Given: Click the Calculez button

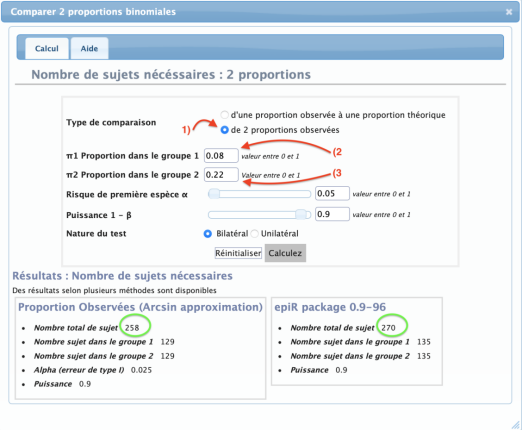Looking at the screenshot, I should (285, 253).
